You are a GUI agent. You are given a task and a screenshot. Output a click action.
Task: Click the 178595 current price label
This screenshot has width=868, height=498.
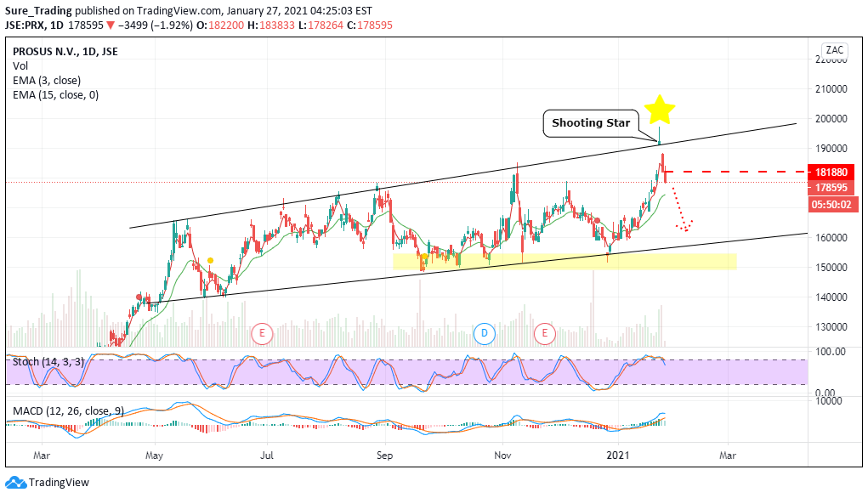(x=831, y=188)
